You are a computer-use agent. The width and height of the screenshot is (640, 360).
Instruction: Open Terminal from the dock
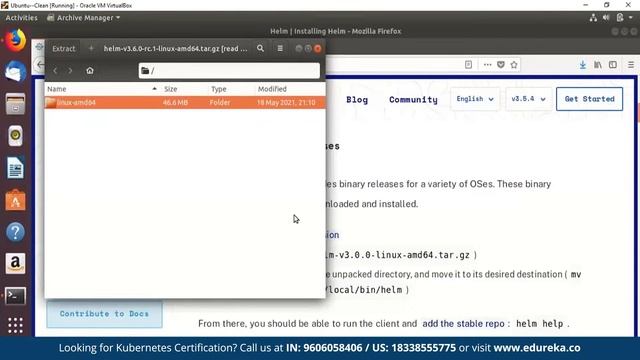point(16,296)
